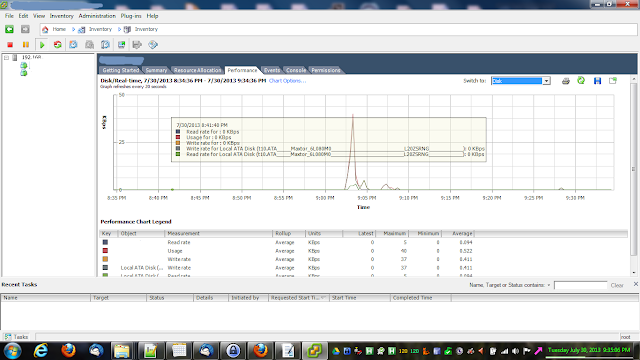The image size is (640, 360).
Task: Suspend the VM with the pause icon
Action: (x=26, y=44)
